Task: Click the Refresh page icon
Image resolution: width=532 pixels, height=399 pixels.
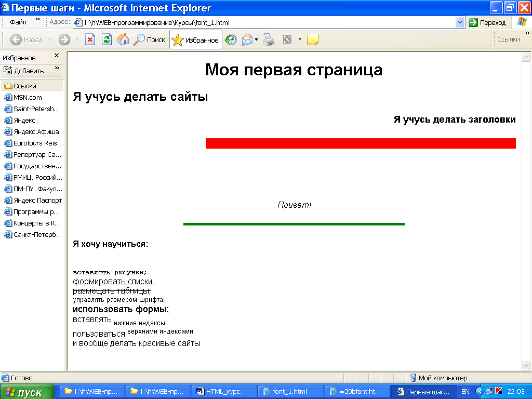Action: (107, 39)
